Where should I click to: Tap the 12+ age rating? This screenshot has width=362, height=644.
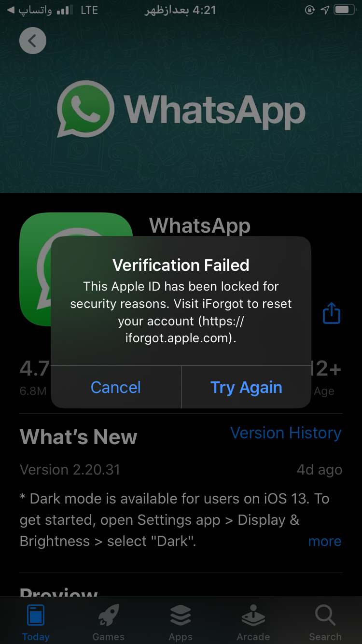(x=326, y=369)
